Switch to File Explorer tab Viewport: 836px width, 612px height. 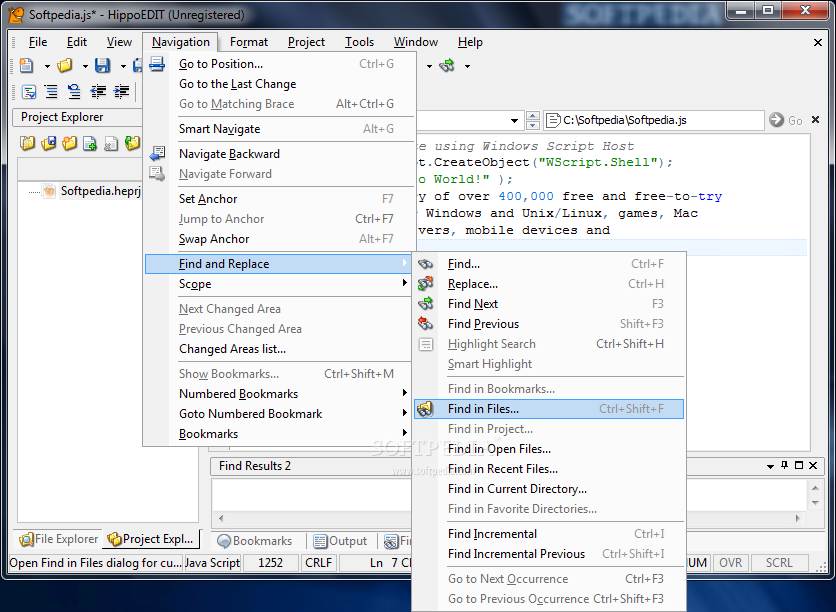click(x=59, y=539)
